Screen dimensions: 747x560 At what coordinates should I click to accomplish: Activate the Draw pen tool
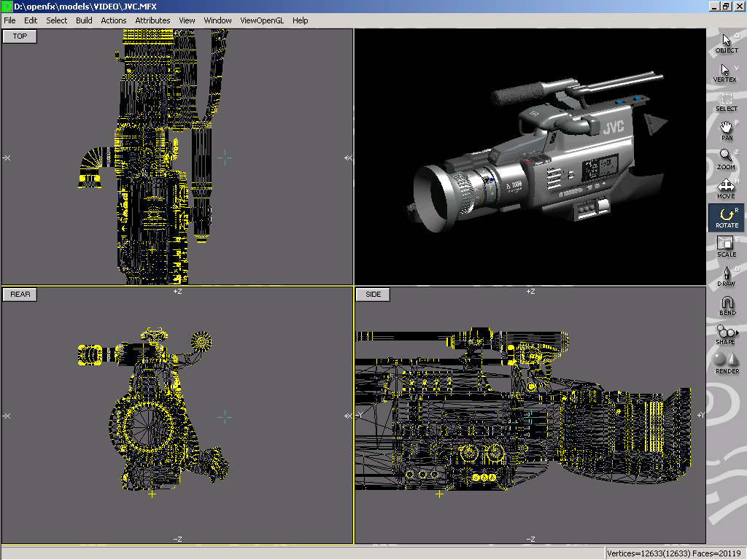[726, 276]
